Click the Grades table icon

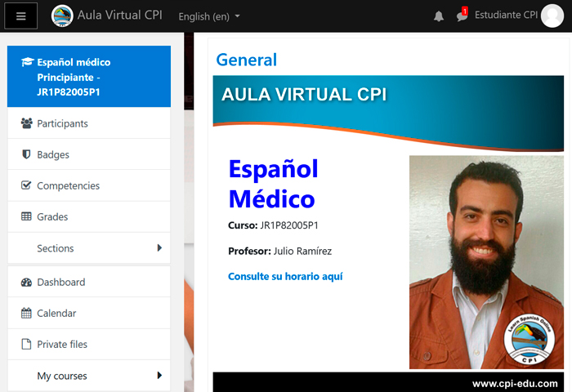click(26, 216)
